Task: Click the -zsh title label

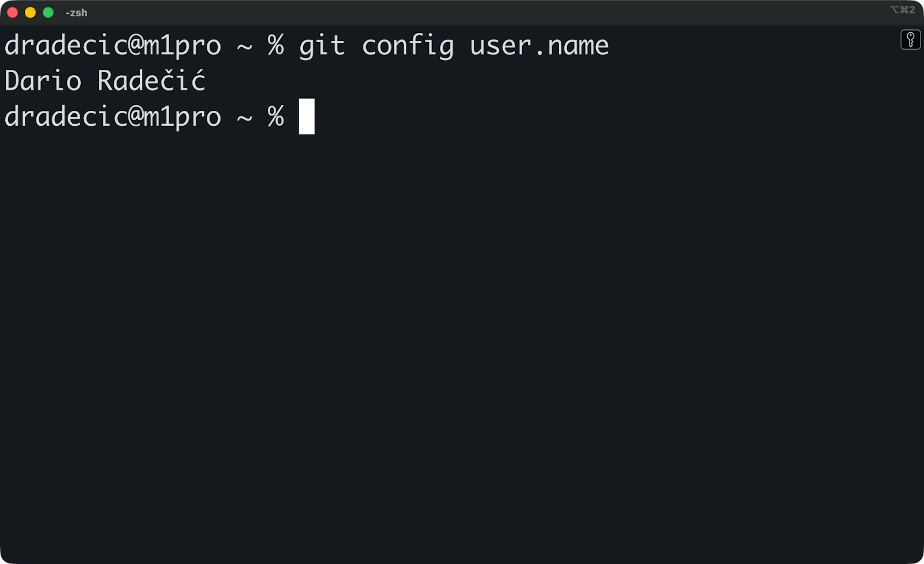Action: (x=77, y=12)
